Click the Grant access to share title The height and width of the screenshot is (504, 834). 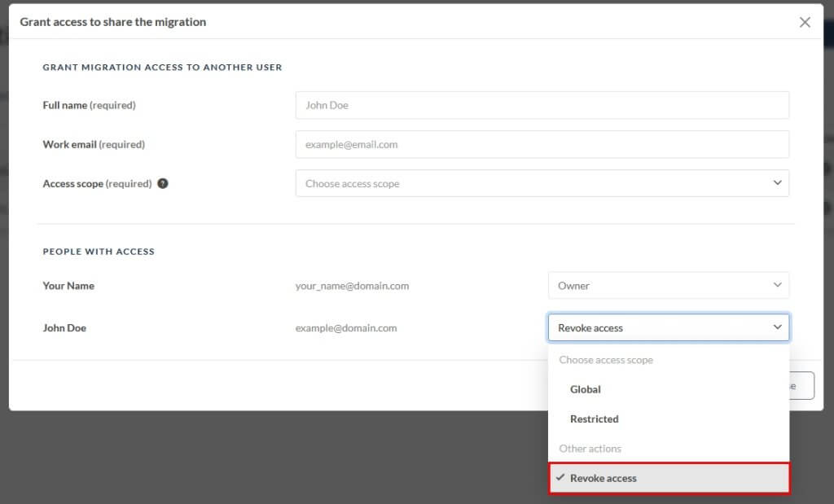coord(112,22)
